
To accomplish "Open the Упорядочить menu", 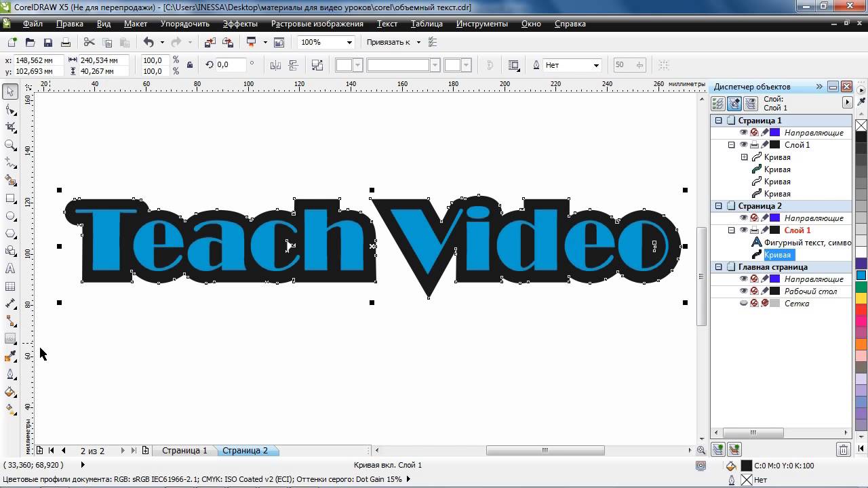I will click(x=185, y=23).
